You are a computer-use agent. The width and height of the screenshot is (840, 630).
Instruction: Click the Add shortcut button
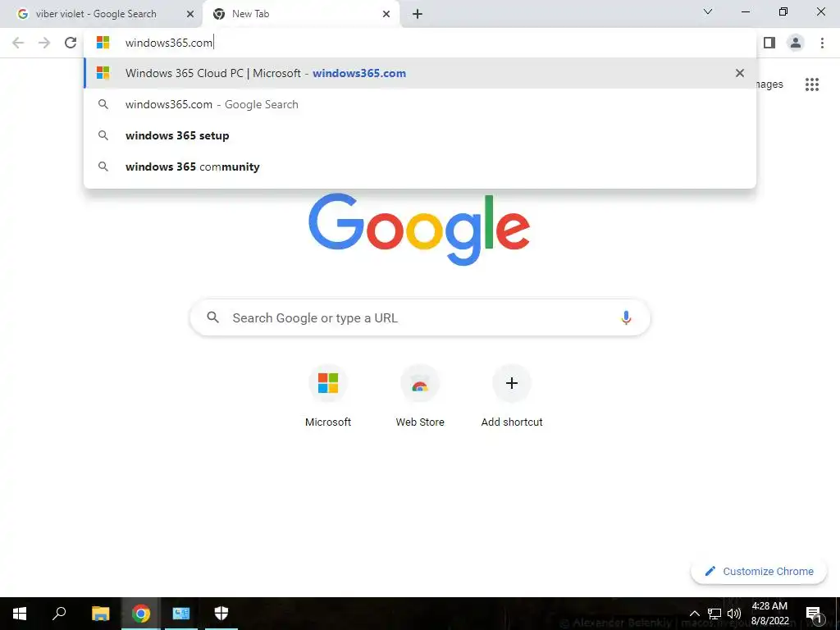click(512, 398)
